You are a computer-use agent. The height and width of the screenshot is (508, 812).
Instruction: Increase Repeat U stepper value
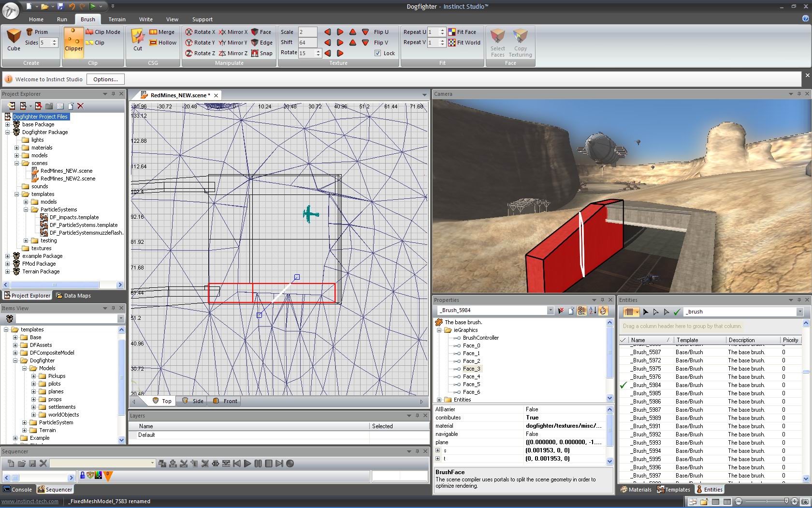click(x=442, y=30)
